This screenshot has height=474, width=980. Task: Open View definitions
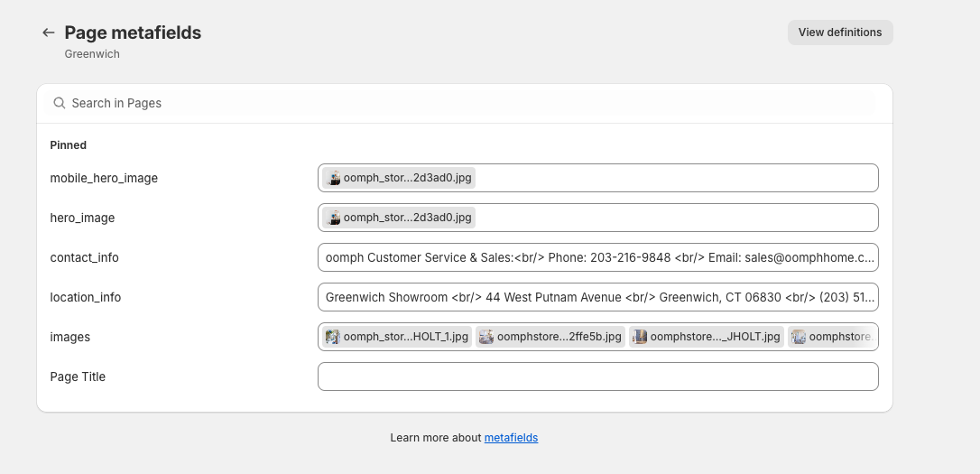point(840,33)
